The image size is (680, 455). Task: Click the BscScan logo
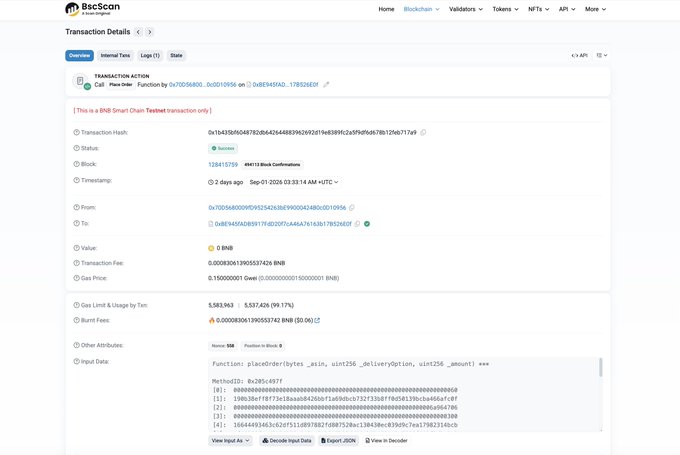click(92, 9)
